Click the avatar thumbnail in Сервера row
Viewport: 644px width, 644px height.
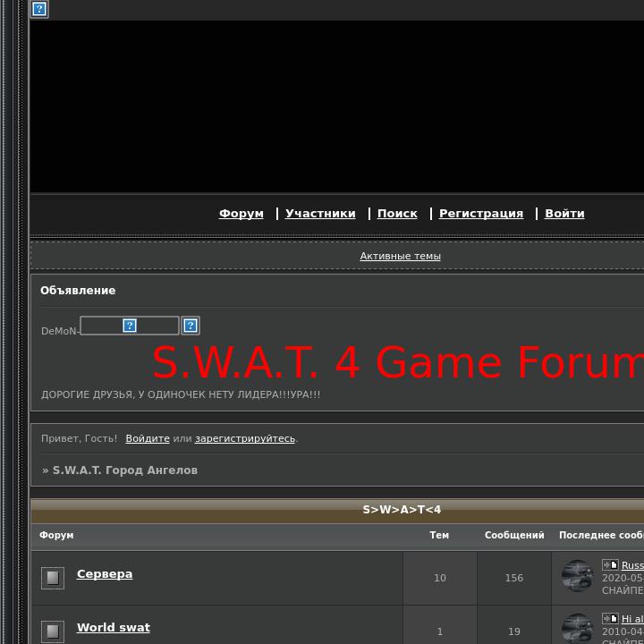577,576
